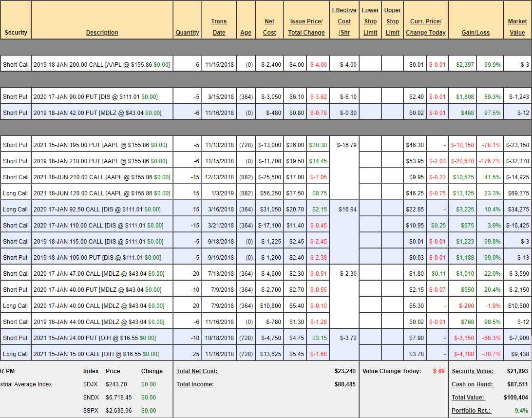Click the Curr. Price/Change Today header
Image resolution: width=532 pixels, height=418 pixels.
426,27
